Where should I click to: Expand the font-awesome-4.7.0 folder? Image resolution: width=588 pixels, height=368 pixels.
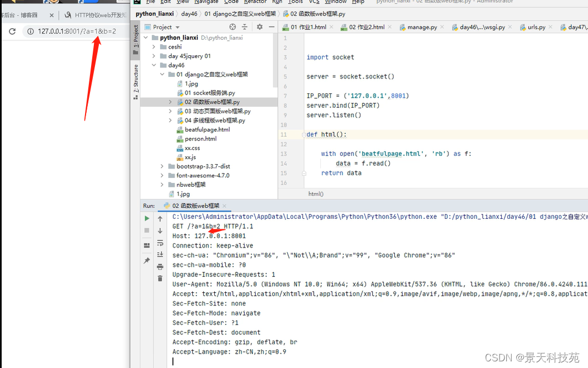click(x=162, y=176)
